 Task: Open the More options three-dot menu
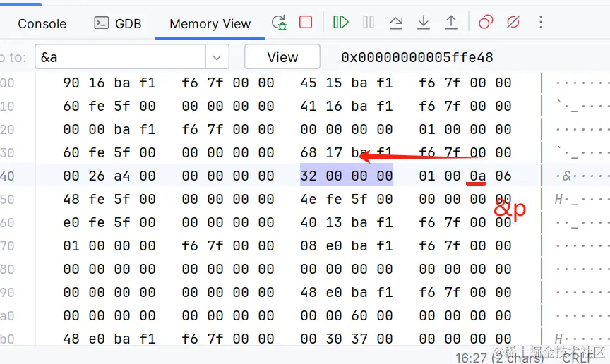click(541, 22)
